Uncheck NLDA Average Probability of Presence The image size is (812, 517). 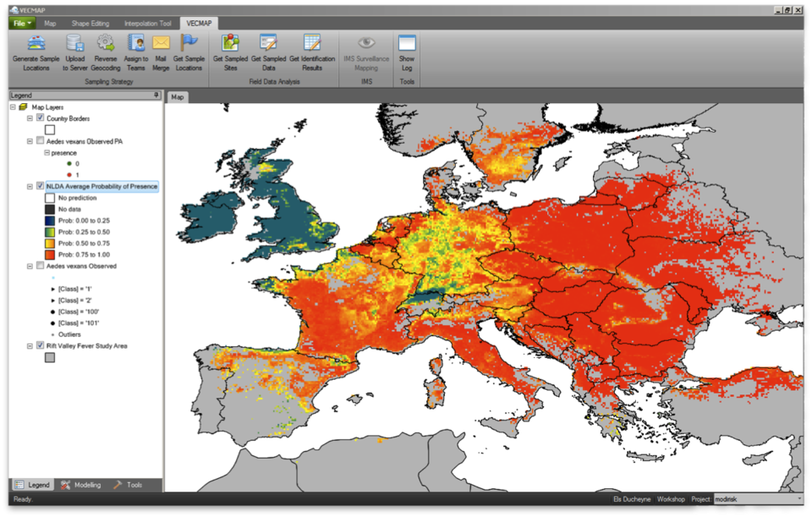tap(40, 185)
